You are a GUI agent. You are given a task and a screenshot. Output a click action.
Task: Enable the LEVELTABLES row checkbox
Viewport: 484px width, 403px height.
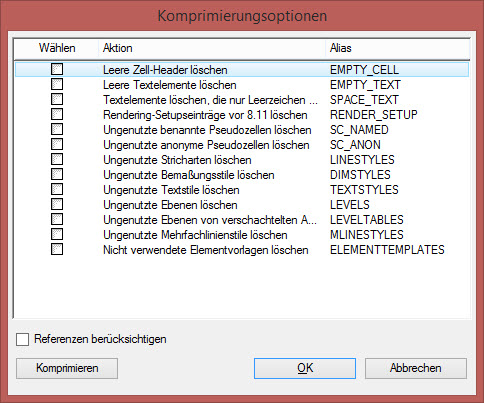click(x=57, y=219)
